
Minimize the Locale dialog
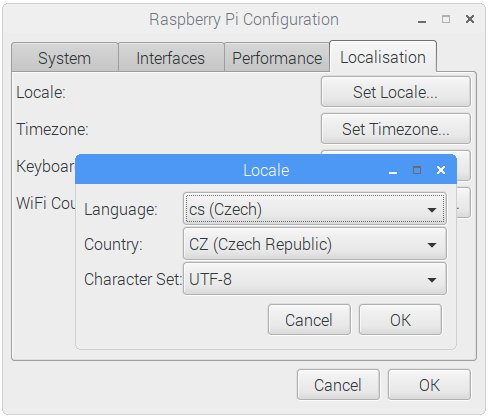tap(393, 172)
